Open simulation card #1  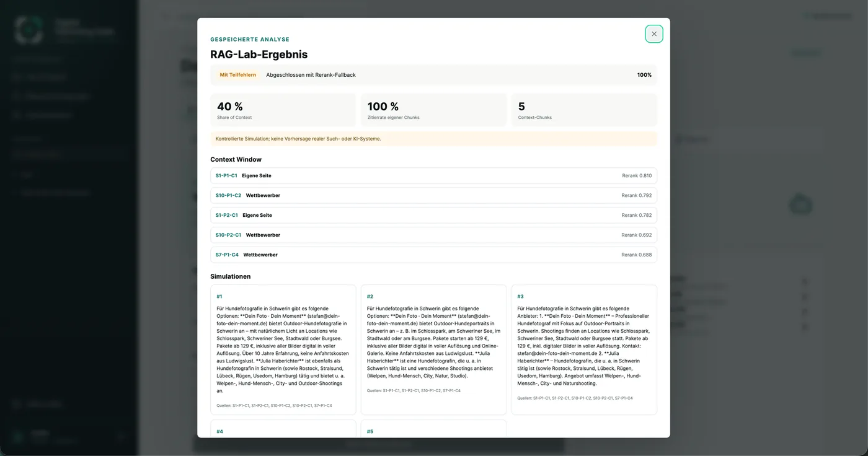(x=283, y=349)
